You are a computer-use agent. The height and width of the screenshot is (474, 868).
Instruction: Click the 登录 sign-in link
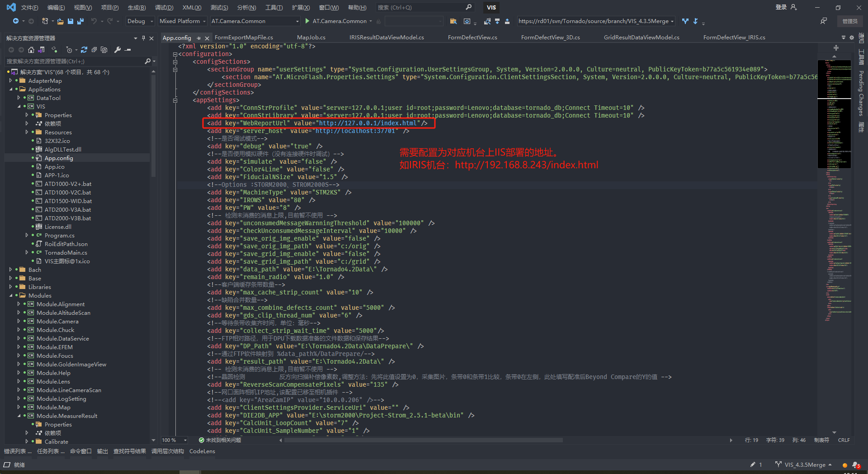[781, 7]
